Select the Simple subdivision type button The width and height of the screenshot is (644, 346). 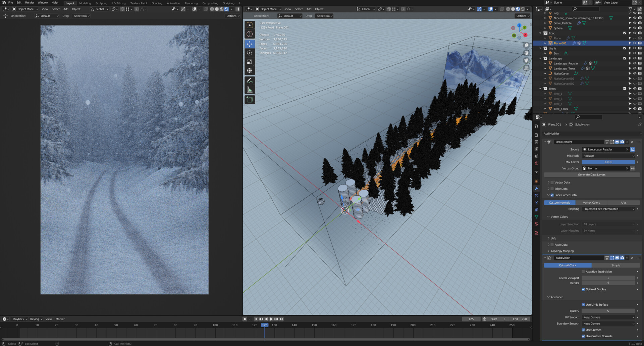[x=615, y=265]
